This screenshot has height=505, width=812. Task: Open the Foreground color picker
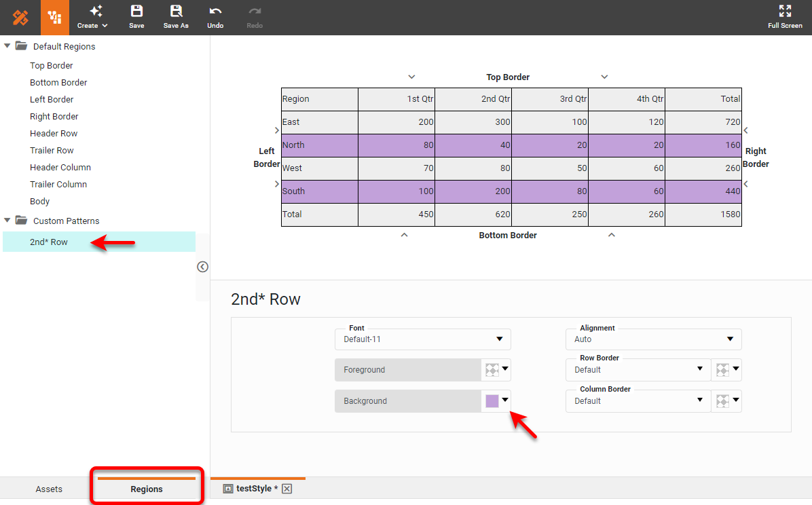[x=496, y=370]
